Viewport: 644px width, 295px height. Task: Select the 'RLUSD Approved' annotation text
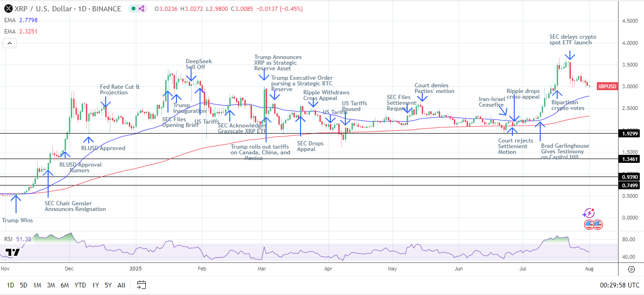tap(103, 148)
